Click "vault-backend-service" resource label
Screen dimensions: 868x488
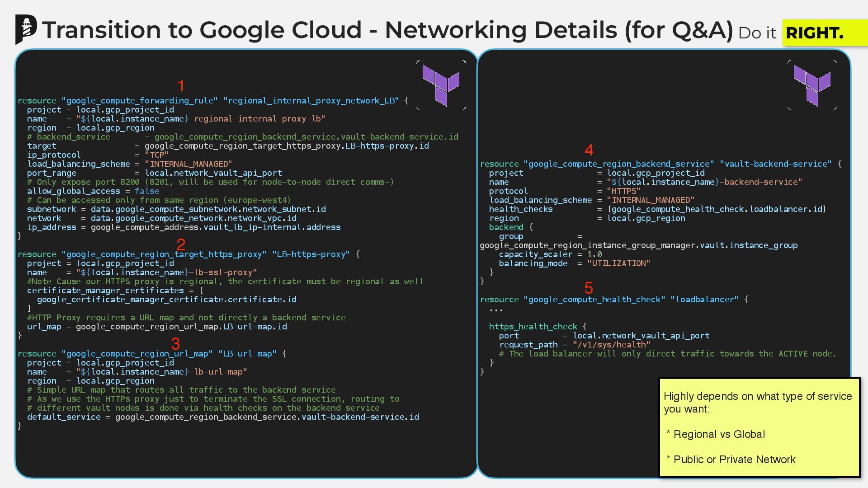(775, 164)
